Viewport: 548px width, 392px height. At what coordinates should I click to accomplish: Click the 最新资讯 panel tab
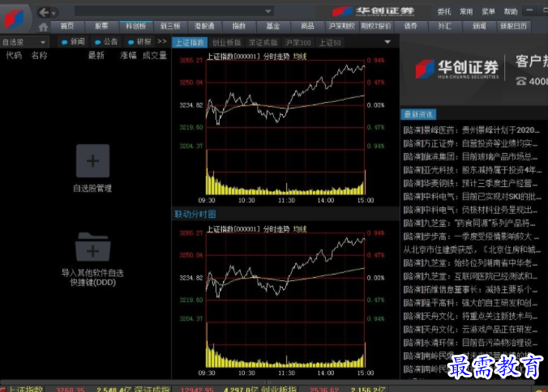pos(418,114)
